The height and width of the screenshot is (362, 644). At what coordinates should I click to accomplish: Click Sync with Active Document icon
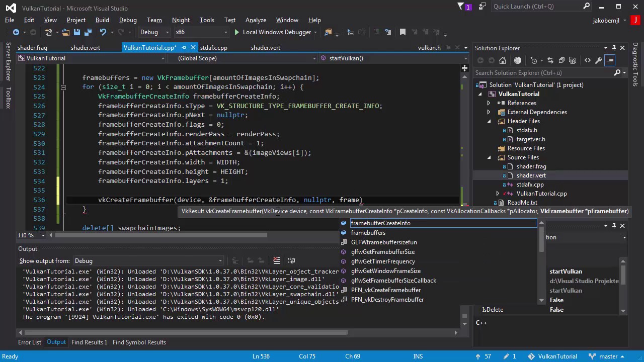click(x=550, y=60)
